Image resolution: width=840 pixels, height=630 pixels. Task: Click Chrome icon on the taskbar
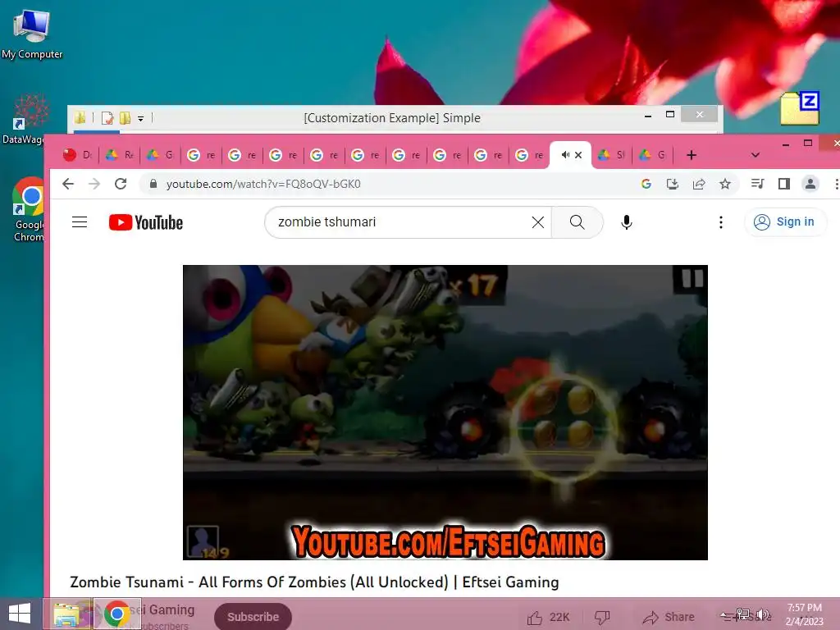(117, 614)
